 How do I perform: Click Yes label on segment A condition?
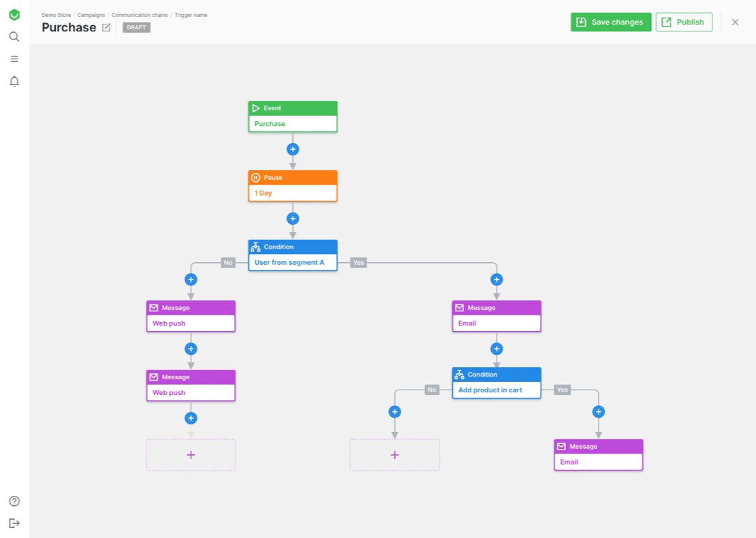click(x=358, y=263)
